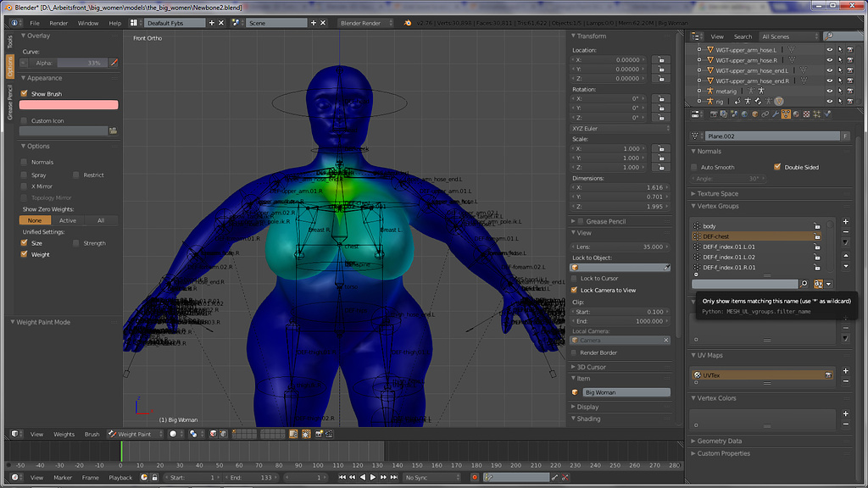Open the File menu

pyautogui.click(x=34, y=23)
